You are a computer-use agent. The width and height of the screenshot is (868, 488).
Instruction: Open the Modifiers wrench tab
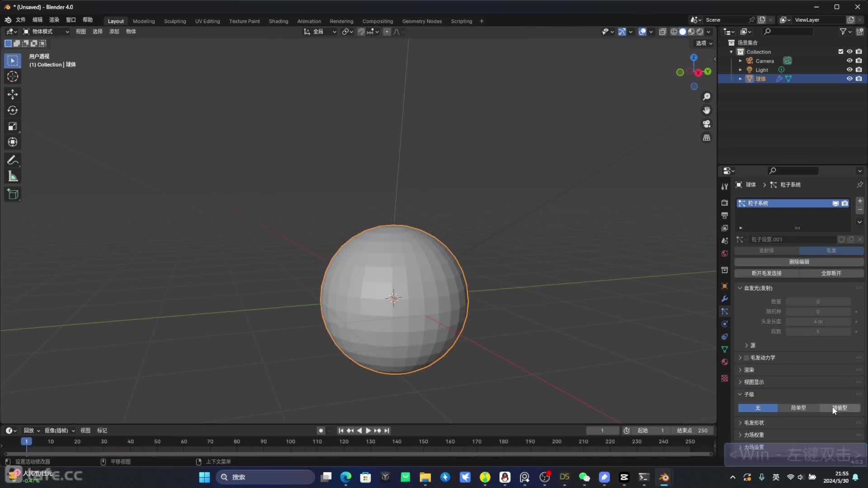pyautogui.click(x=725, y=299)
